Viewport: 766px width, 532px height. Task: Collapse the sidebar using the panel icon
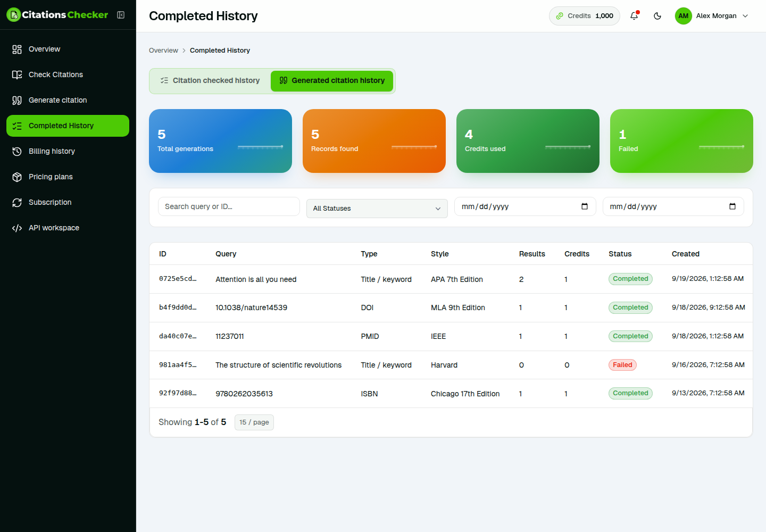tap(121, 15)
